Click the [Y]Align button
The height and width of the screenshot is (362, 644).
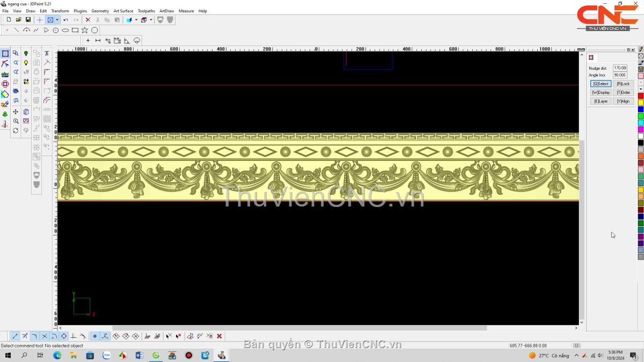pyautogui.click(x=623, y=101)
